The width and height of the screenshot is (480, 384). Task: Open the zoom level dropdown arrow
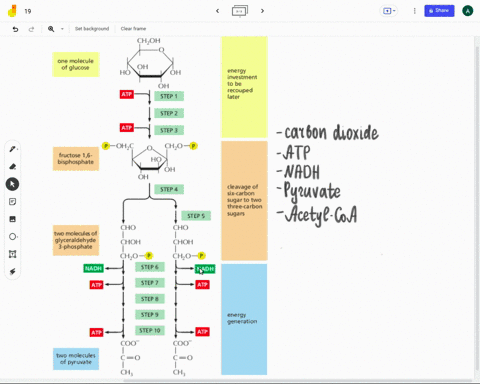pyautogui.click(x=62, y=29)
